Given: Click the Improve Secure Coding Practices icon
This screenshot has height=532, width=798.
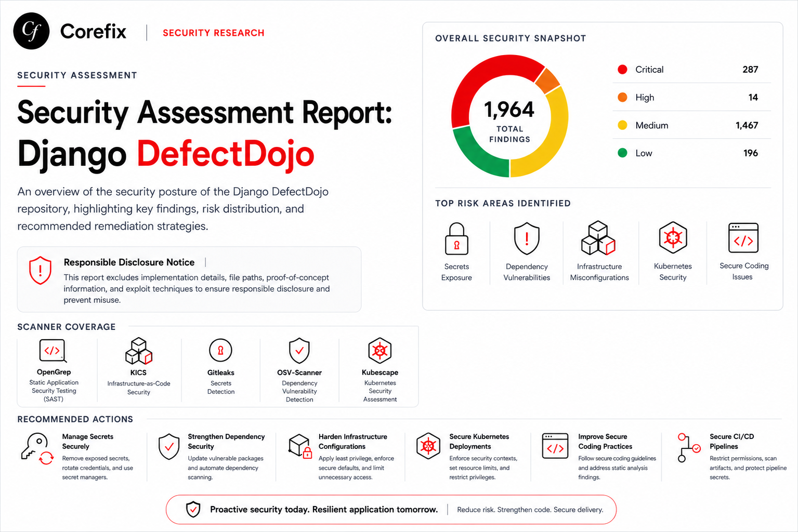Looking at the screenshot, I should [x=555, y=446].
